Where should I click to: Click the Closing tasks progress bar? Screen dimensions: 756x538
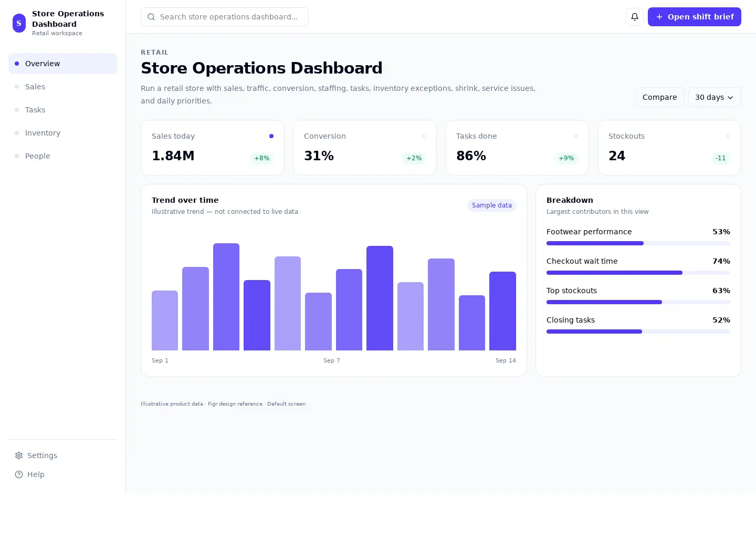pos(638,332)
